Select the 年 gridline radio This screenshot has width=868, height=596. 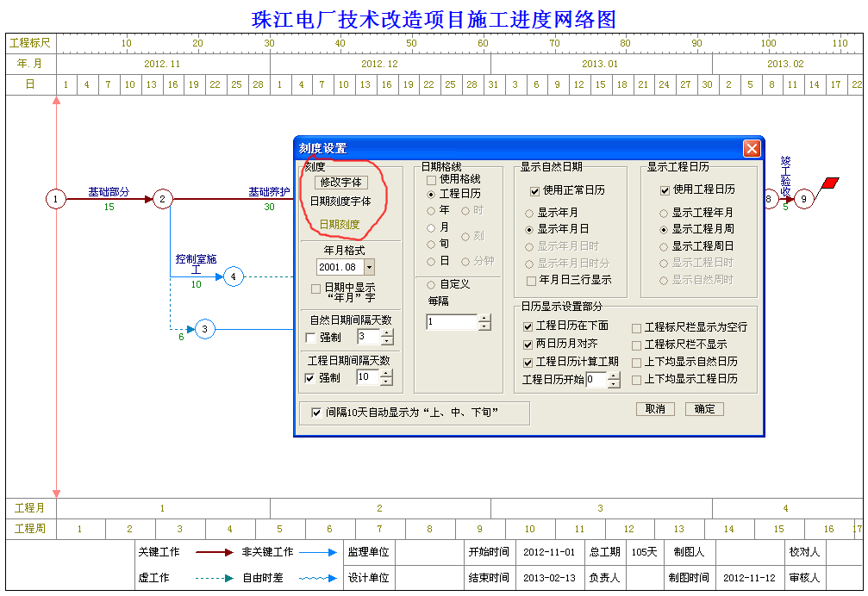431,211
